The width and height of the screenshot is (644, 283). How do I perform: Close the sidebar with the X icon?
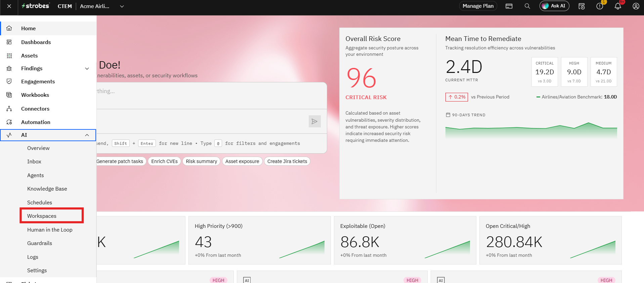pos(9,6)
